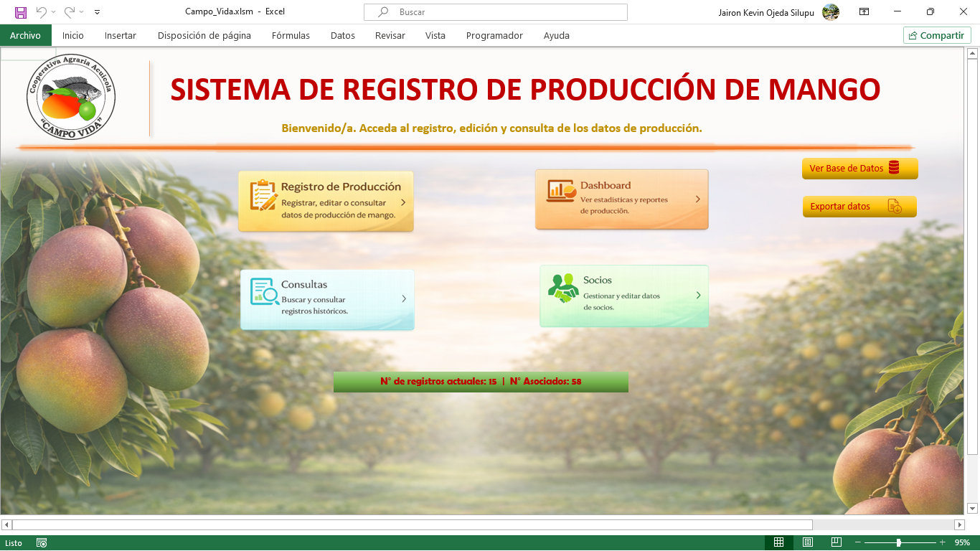Image resolution: width=980 pixels, height=551 pixels.
Task: Click the Compartir button
Action: tap(936, 34)
